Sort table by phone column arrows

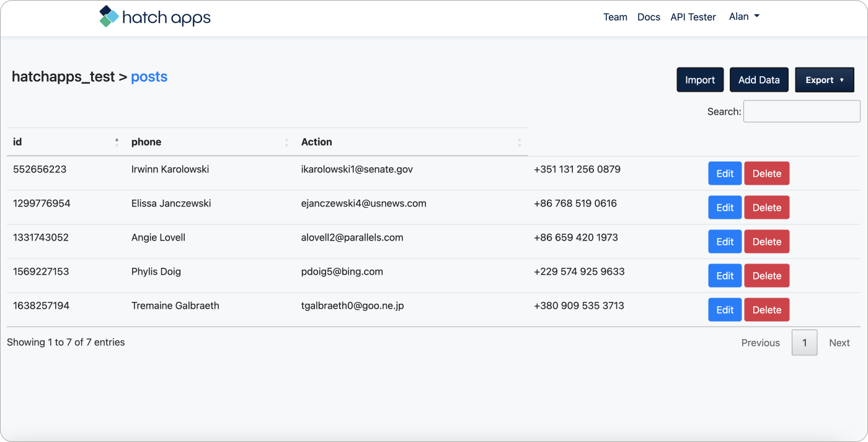point(286,142)
